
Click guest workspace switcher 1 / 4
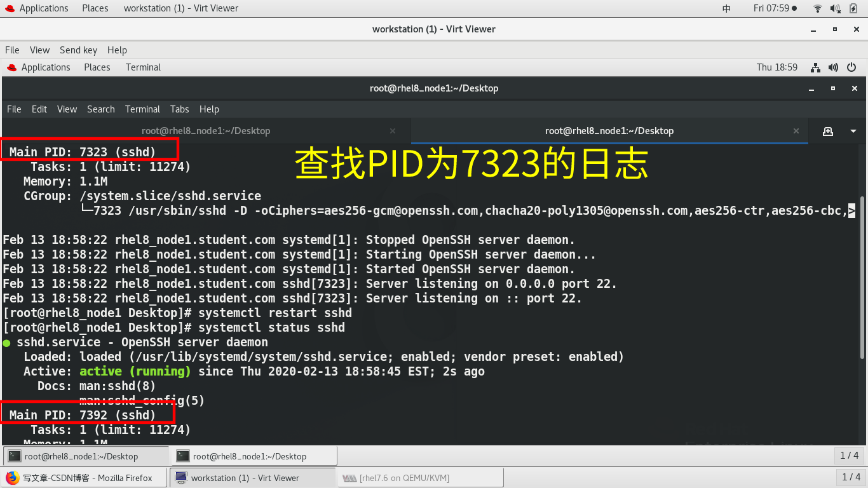pyautogui.click(x=850, y=456)
